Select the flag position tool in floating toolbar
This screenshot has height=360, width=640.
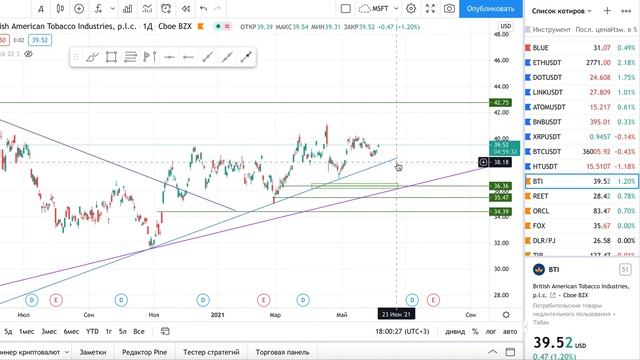(149, 57)
